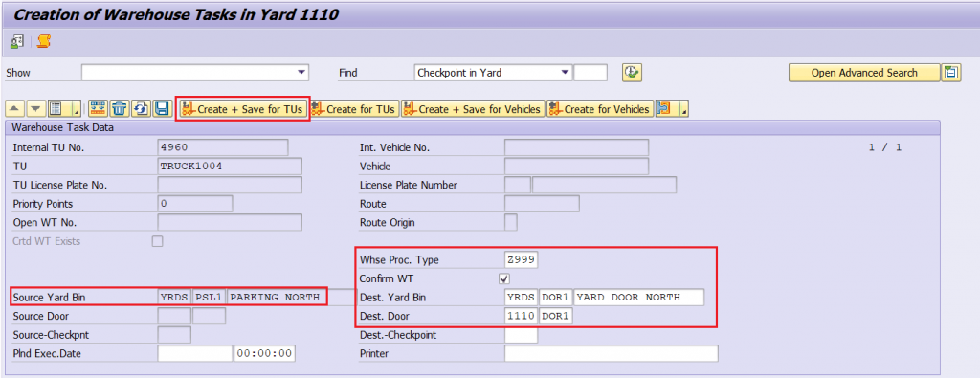Click the insert row icon
This screenshot has height=378, width=980.
coord(98,109)
